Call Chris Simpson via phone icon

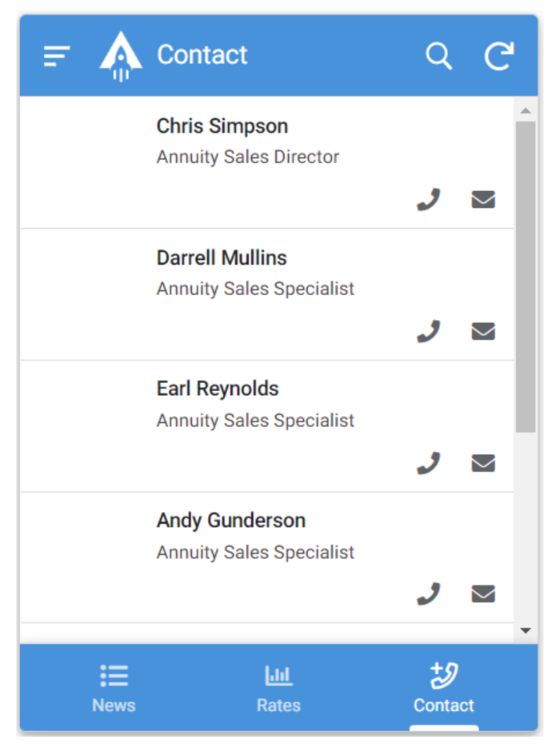tap(429, 199)
